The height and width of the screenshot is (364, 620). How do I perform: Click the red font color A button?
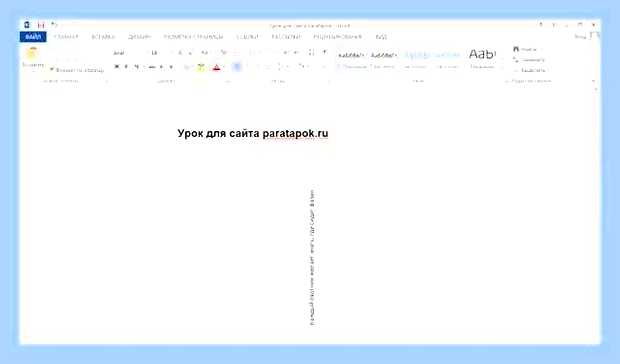point(216,68)
